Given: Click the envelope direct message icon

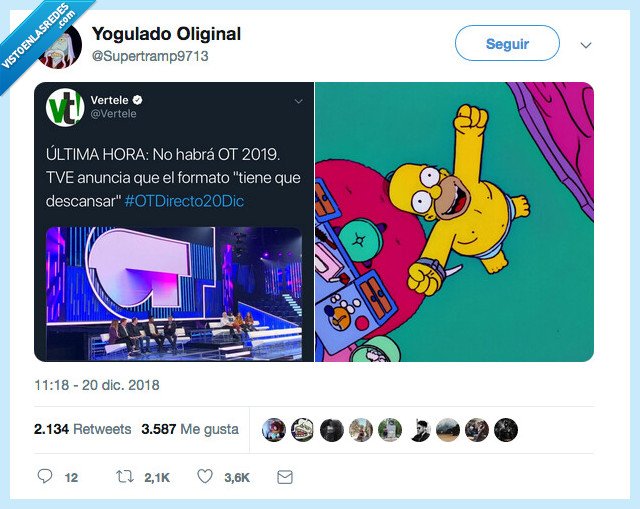Looking at the screenshot, I should (285, 477).
